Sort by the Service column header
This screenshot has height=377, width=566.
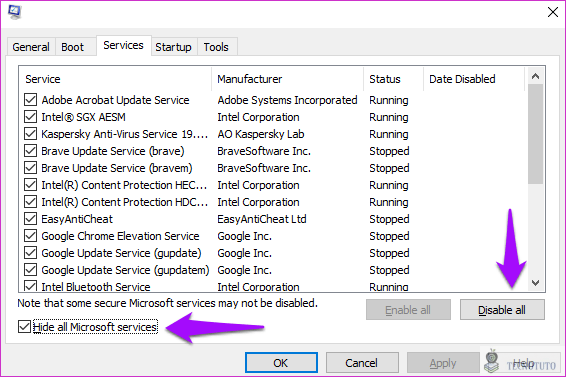[115, 79]
